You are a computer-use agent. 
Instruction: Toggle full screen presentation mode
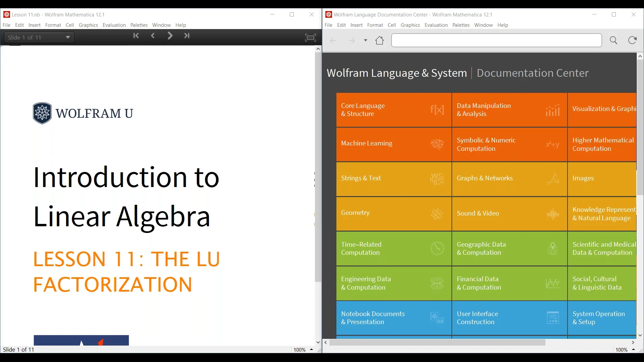point(310,38)
